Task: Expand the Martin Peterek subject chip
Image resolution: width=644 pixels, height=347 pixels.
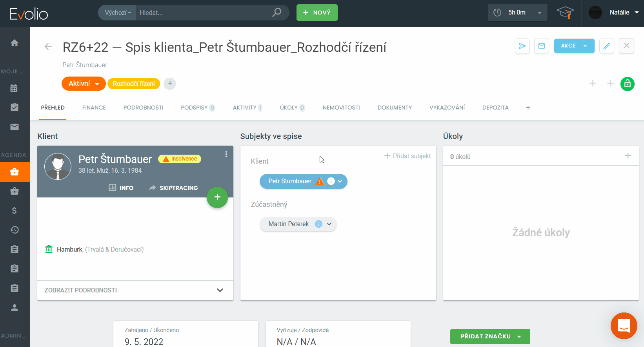Action: (329, 224)
